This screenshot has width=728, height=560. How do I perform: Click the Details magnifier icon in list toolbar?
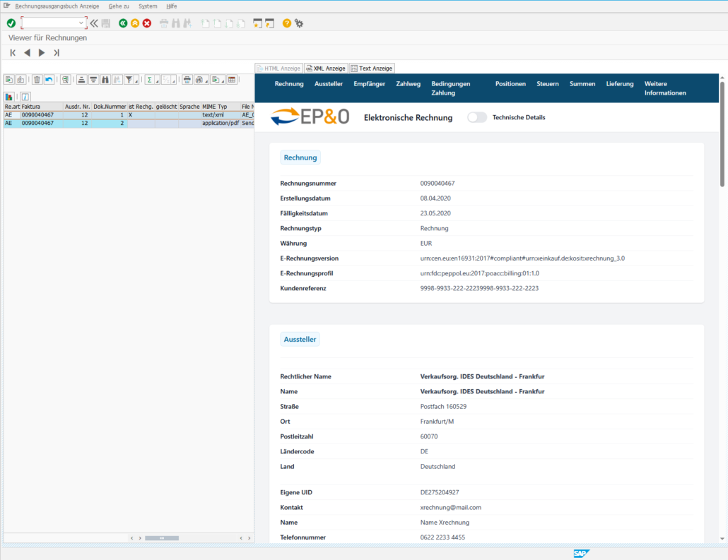pyautogui.click(x=66, y=80)
